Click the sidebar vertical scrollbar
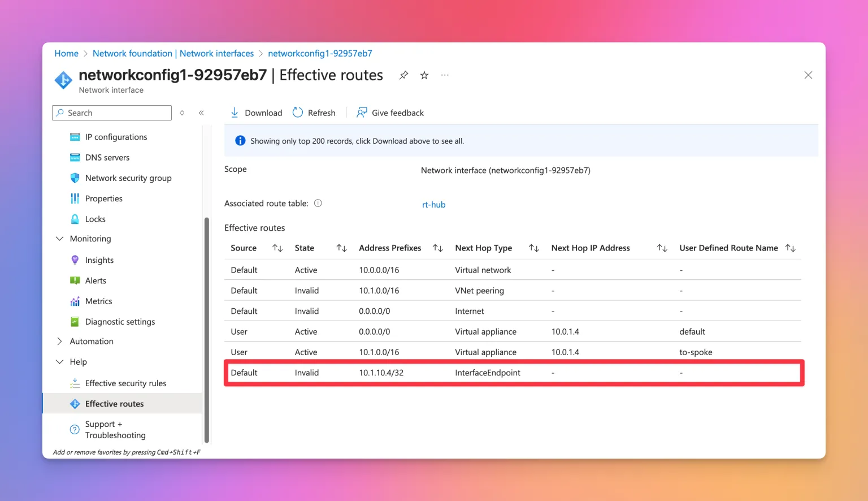The image size is (868, 501). (x=207, y=329)
